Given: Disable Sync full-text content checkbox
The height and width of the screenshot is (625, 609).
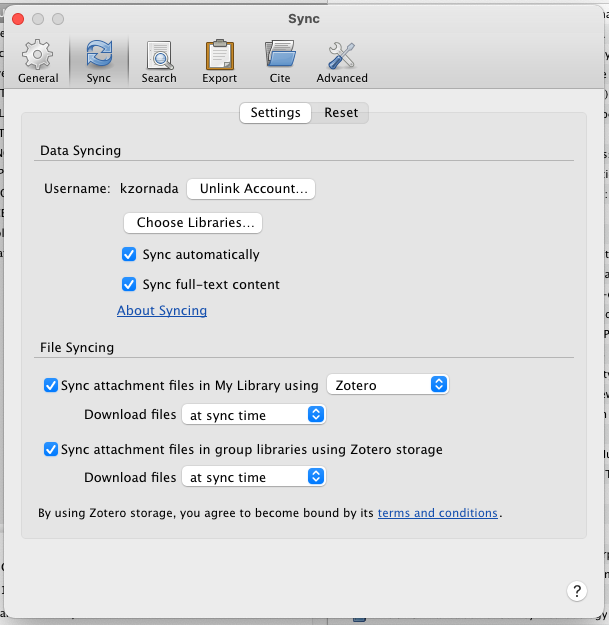Looking at the screenshot, I should point(129,284).
